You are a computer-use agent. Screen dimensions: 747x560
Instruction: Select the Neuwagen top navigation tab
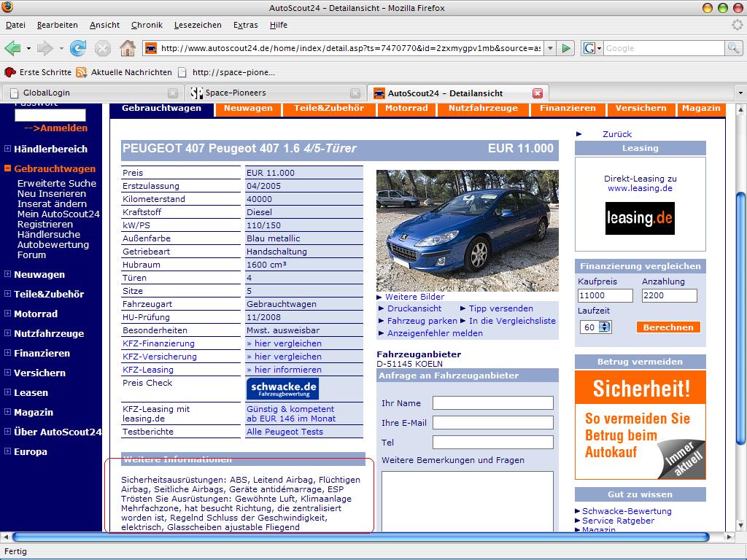pos(248,108)
